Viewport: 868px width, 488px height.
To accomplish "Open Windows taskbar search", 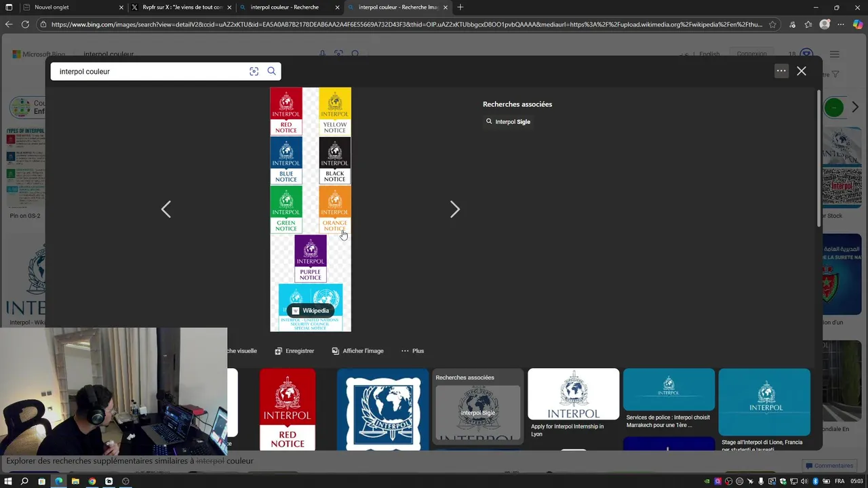I will pyautogui.click(x=25, y=481).
